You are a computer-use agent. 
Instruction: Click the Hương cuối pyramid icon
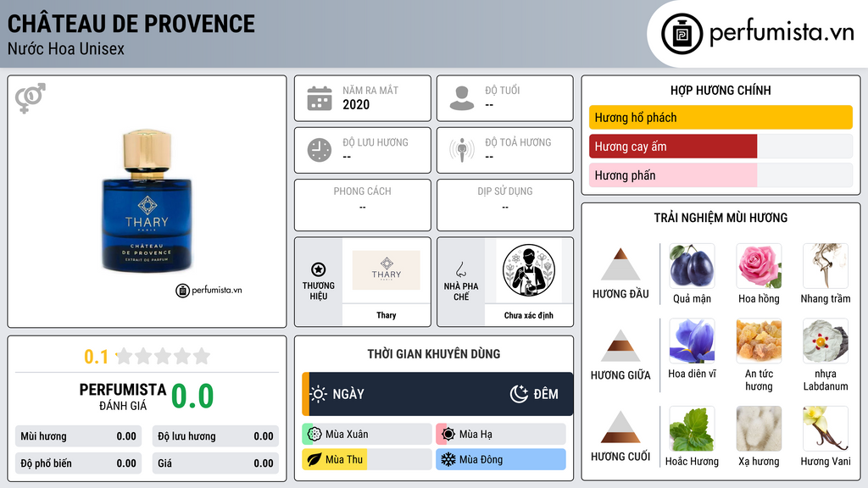(x=620, y=427)
